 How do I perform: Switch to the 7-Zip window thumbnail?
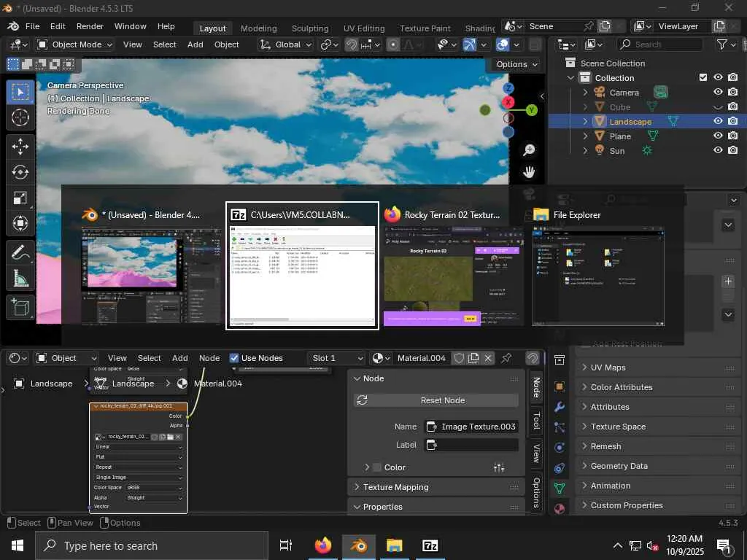coord(302,265)
